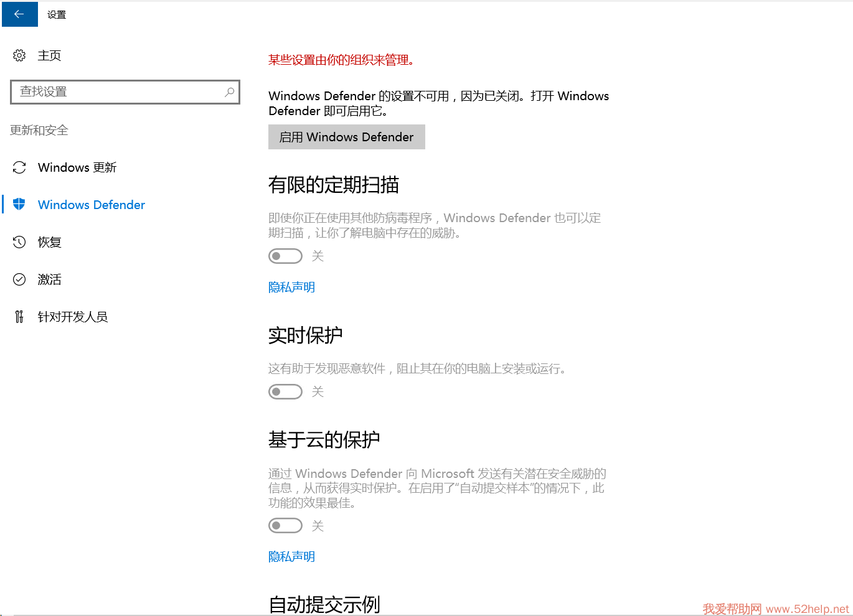This screenshot has width=853, height=616.
Task: Click the search magnifier icon
Action: [229, 92]
